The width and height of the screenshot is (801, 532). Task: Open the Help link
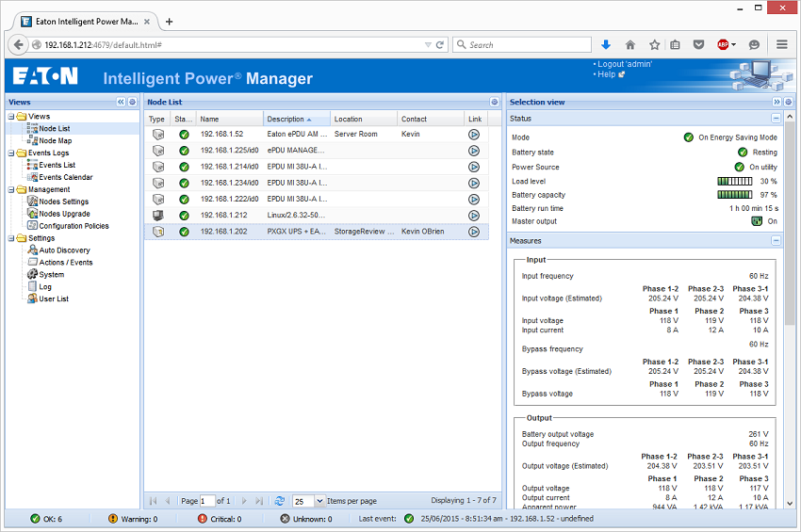pyautogui.click(x=606, y=74)
